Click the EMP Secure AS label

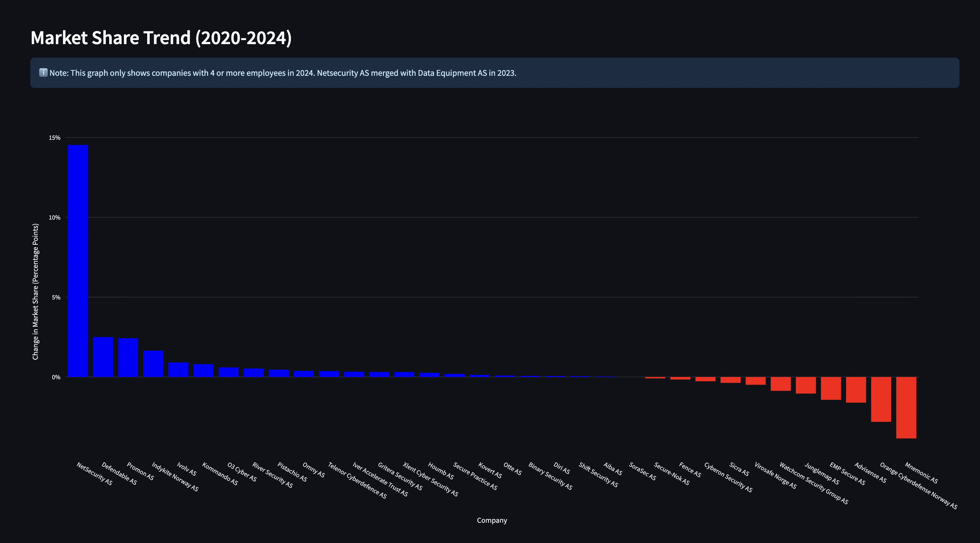(848, 473)
